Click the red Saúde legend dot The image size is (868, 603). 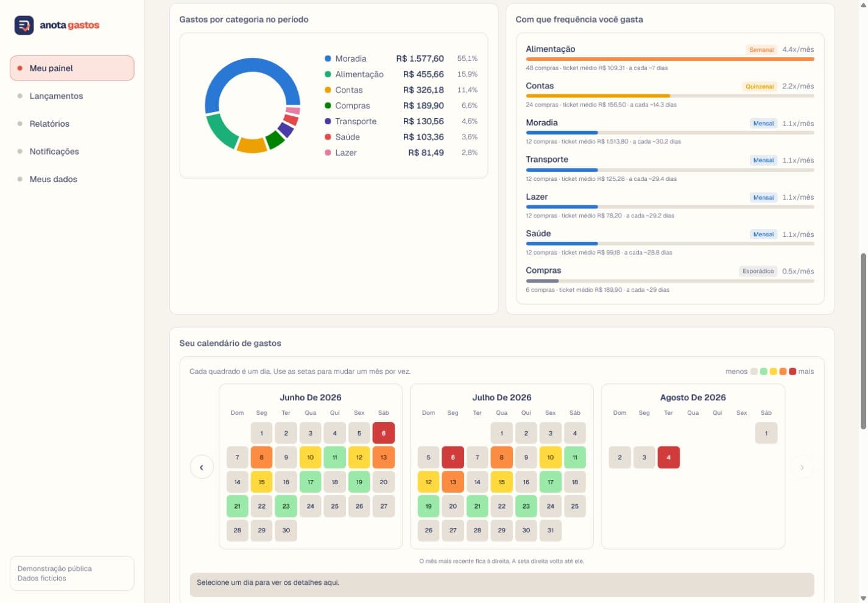click(328, 137)
